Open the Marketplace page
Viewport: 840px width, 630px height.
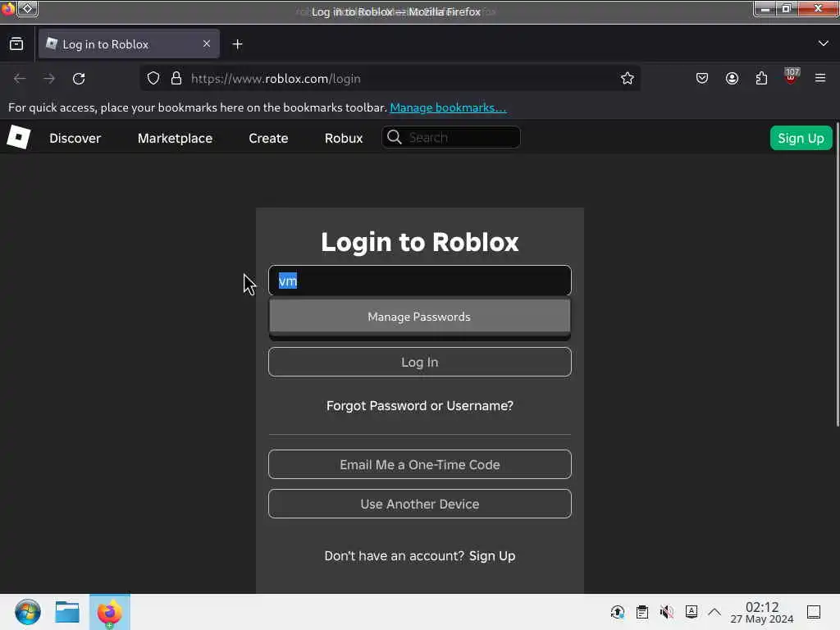(x=176, y=138)
